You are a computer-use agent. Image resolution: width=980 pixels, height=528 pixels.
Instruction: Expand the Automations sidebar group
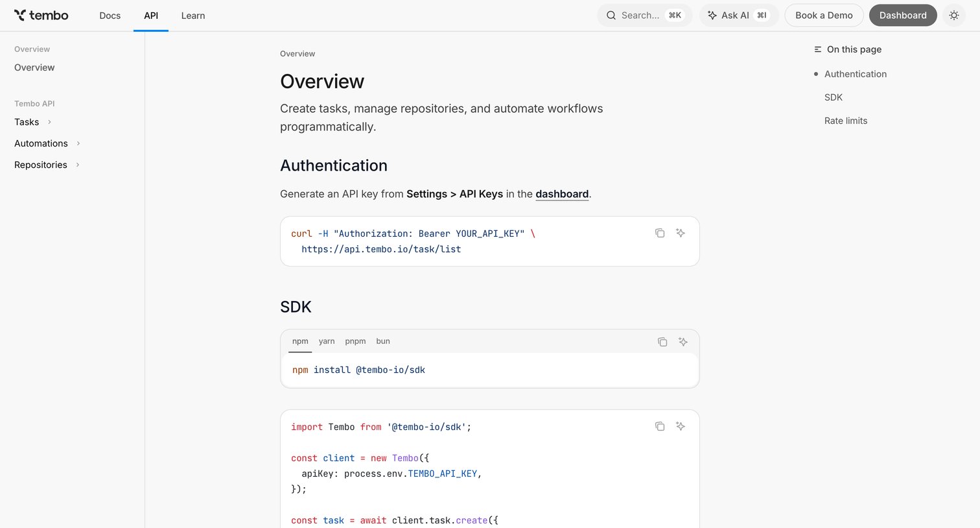(47, 143)
